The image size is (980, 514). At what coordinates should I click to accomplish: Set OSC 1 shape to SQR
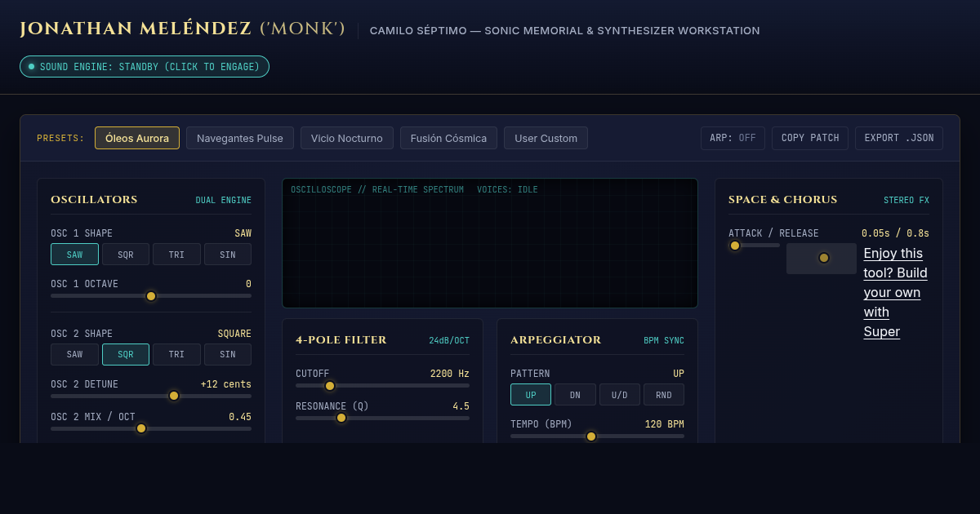click(x=126, y=255)
